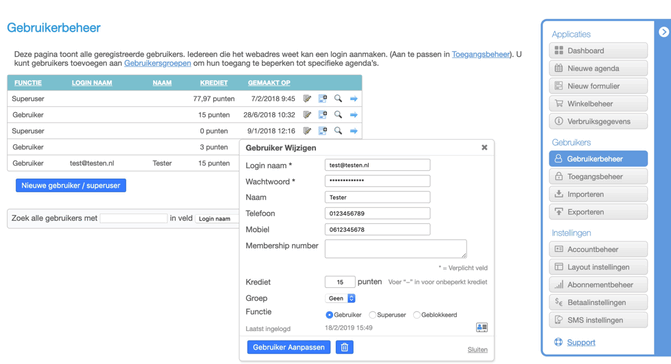Screen dimensions: 671x364
Task: Open SMS instellingen in sidebar
Action: click(x=598, y=320)
